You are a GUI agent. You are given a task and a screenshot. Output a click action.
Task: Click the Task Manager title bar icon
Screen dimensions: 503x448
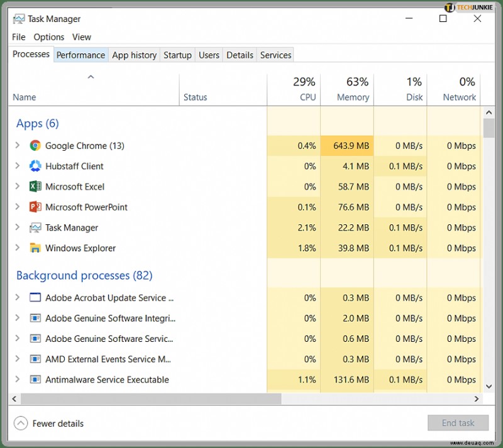pyautogui.click(x=19, y=19)
